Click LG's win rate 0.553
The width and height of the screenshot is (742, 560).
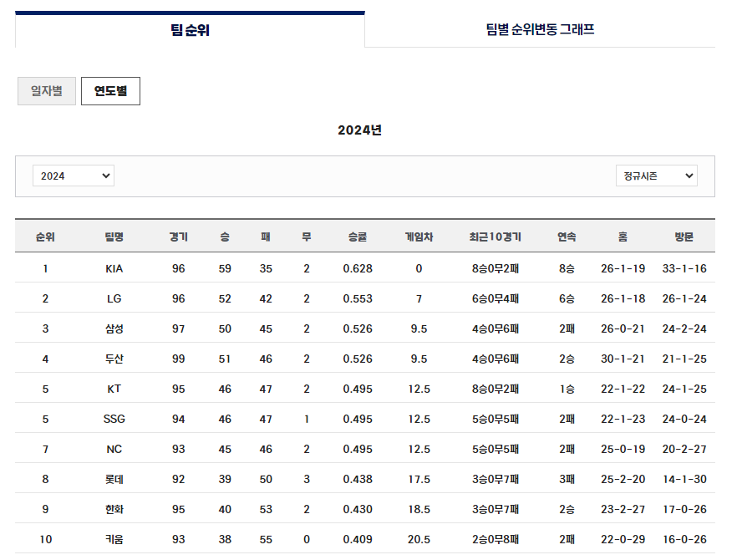point(358,298)
